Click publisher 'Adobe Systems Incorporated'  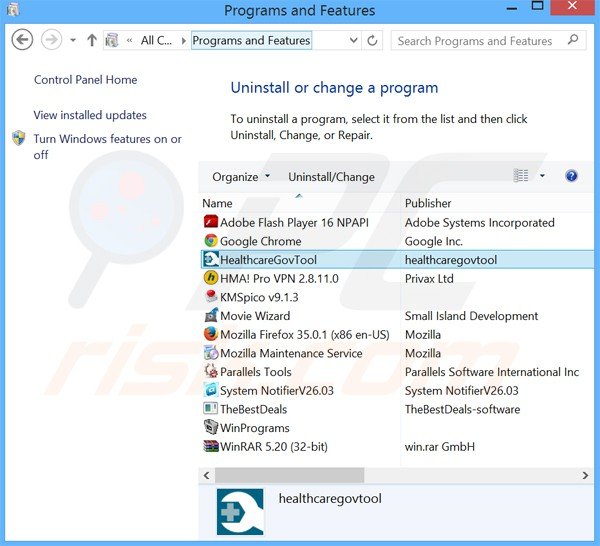tap(479, 222)
